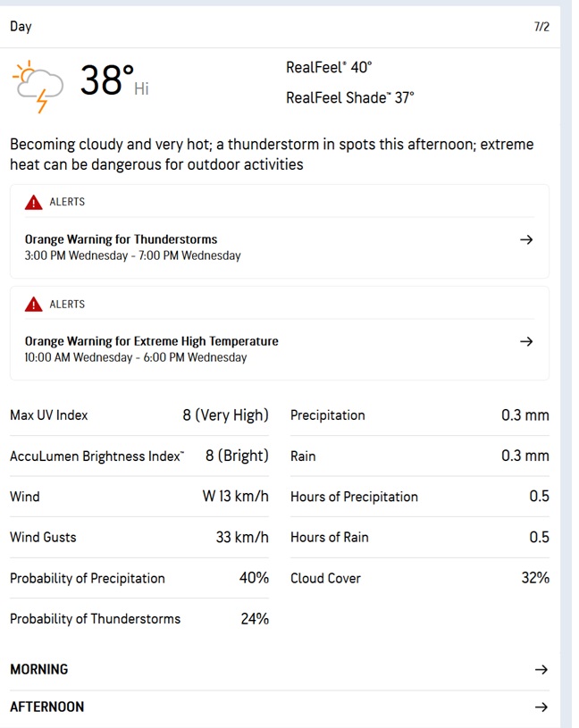Click the AccuLumen Brightness Index row
This screenshot has width=579, height=728.
tap(138, 456)
